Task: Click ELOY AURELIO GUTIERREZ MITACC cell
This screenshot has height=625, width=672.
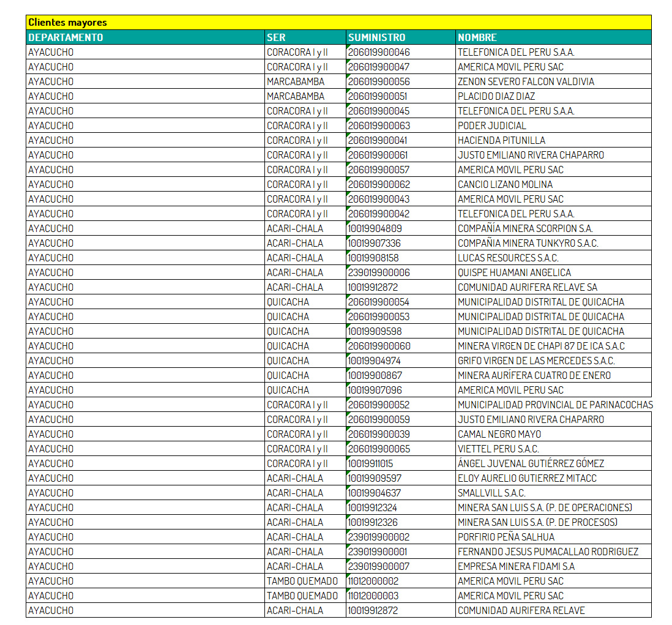Action: coord(553,478)
